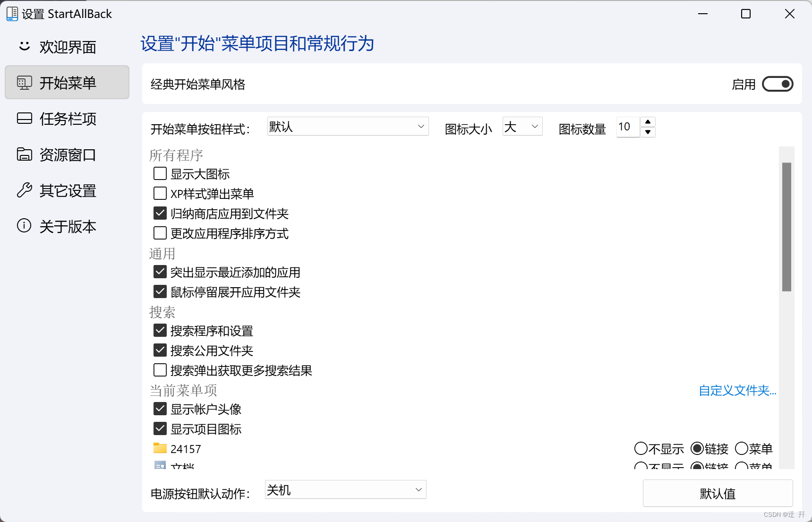This screenshot has height=522, width=812.
Task: Toggle 搜索程序和设置 checkbox
Action: (x=160, y=330)
